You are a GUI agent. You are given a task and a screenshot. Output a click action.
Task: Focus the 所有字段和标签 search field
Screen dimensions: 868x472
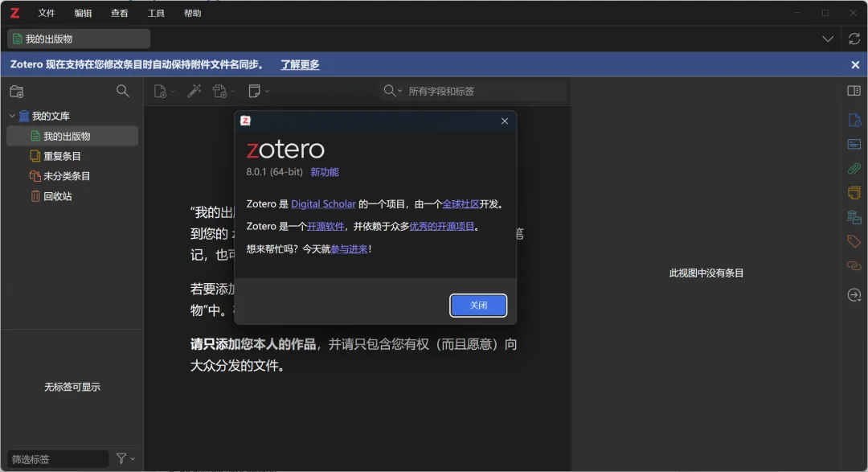(x=485, y=91)
